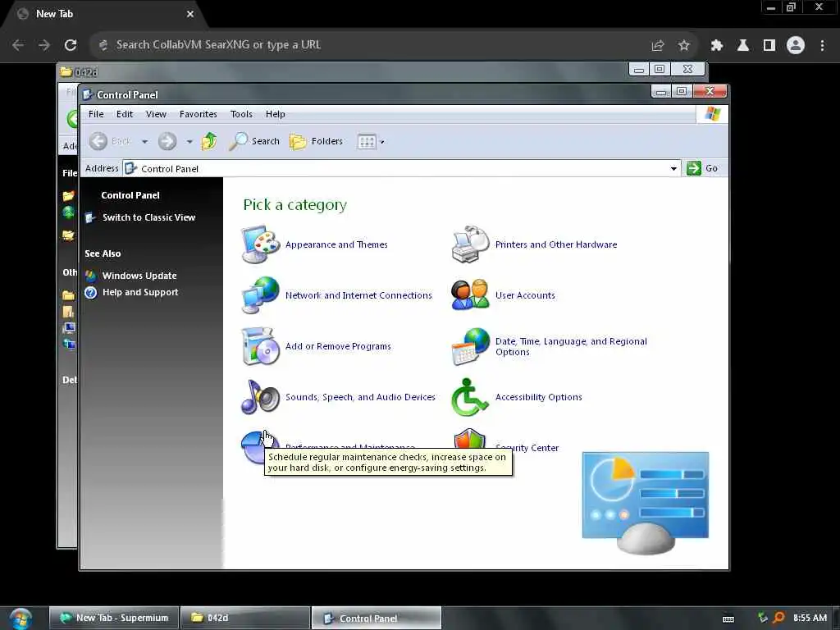Click the 8:55 AM system clock
This screenshot has height=630, width=840.
810,619
